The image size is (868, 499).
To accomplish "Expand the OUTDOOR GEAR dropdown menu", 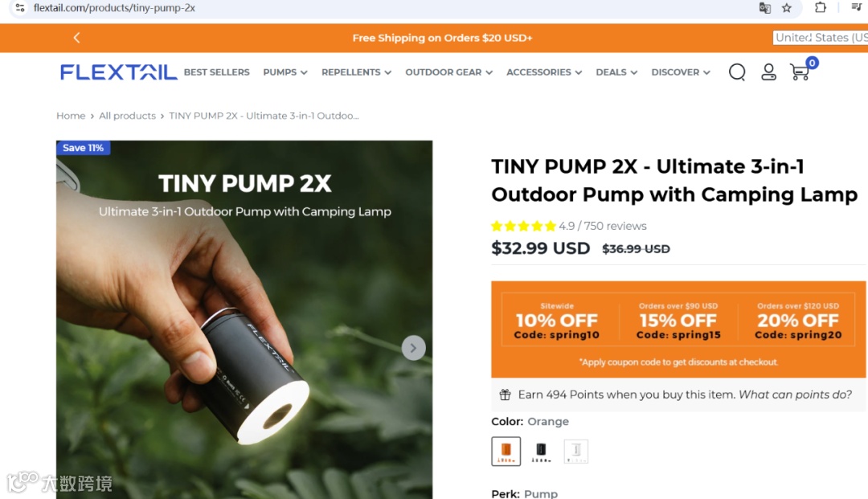I will pyautogui.click(x=449, y=72).
